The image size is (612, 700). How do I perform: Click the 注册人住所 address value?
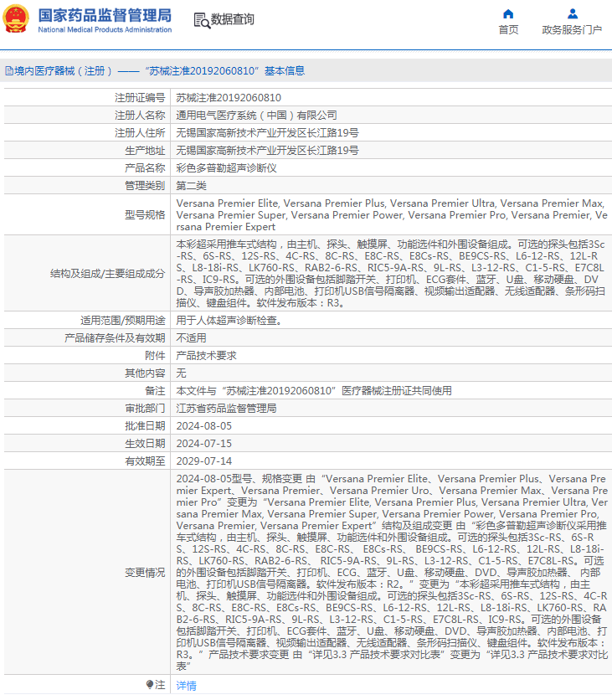[267, 132]
